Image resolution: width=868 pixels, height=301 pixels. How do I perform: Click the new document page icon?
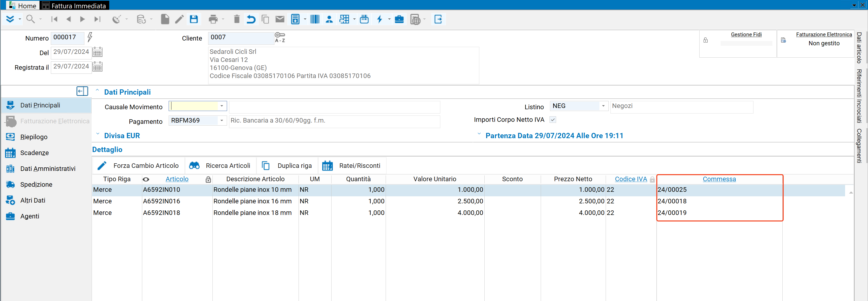tap(165, 19)
